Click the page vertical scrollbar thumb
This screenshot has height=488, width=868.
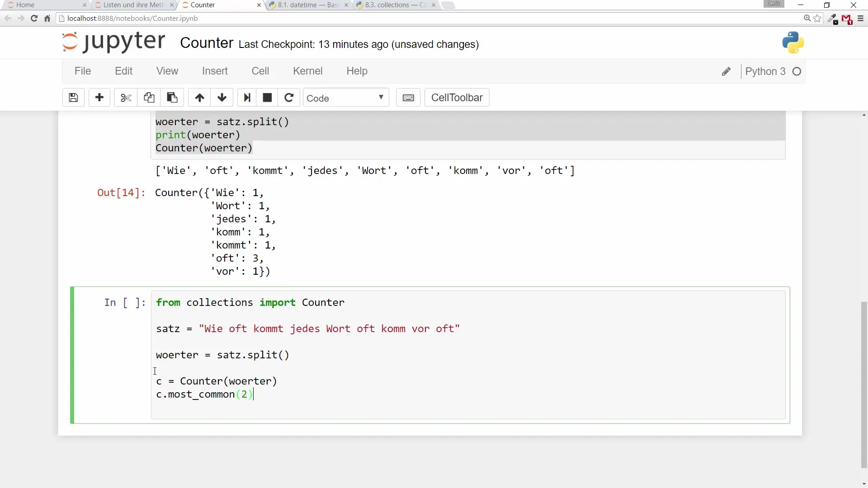[864, 384]
